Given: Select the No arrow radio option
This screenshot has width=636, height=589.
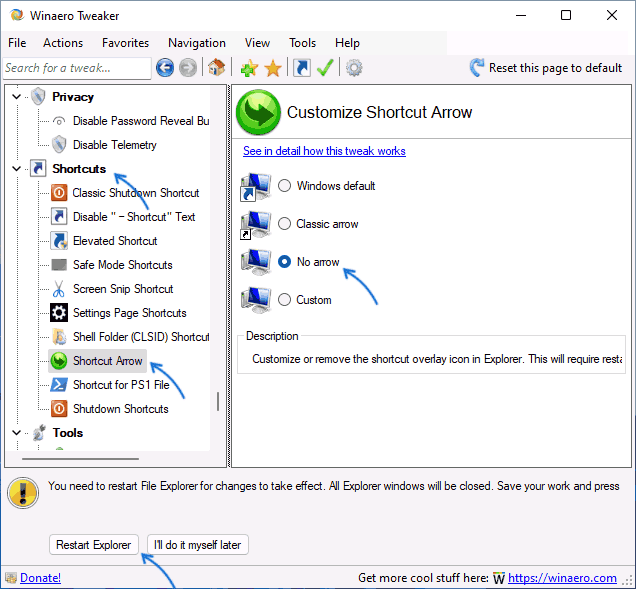Looking at the screenshot, I should pos(284,262).
